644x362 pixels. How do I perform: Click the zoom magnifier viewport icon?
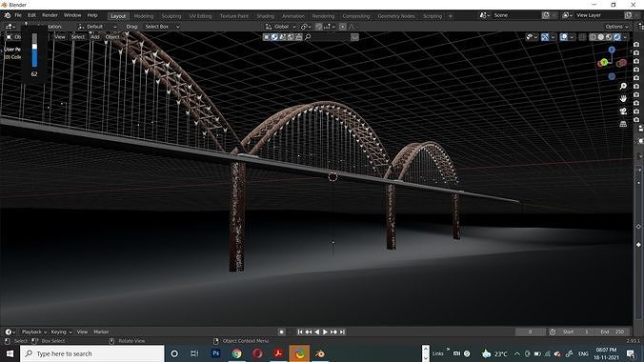(x=623, y=86)
